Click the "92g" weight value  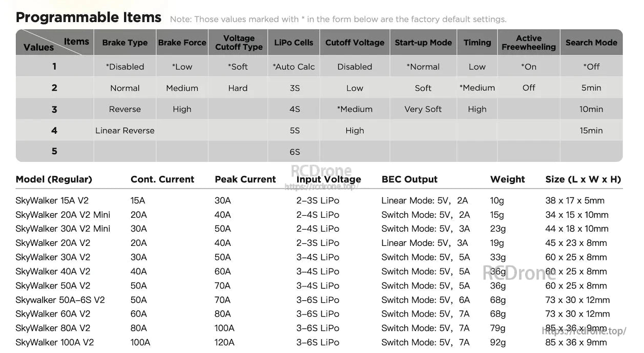(497, 342)
